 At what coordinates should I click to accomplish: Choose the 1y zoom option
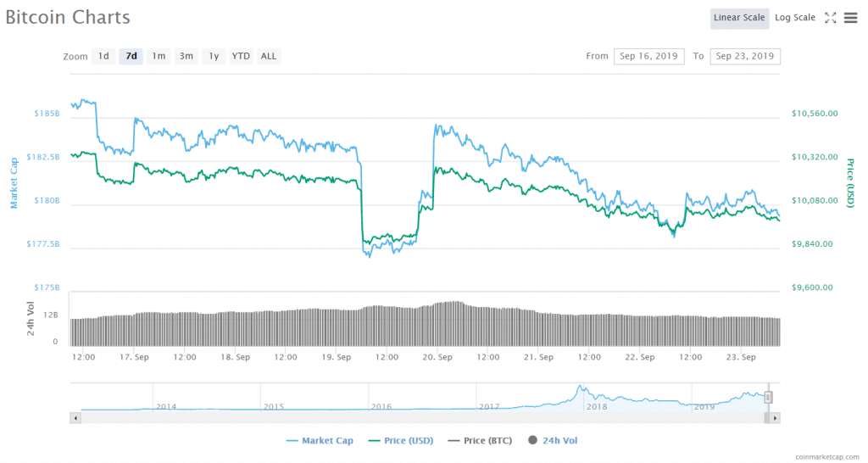pyautogui.click(x=214, y=57)
